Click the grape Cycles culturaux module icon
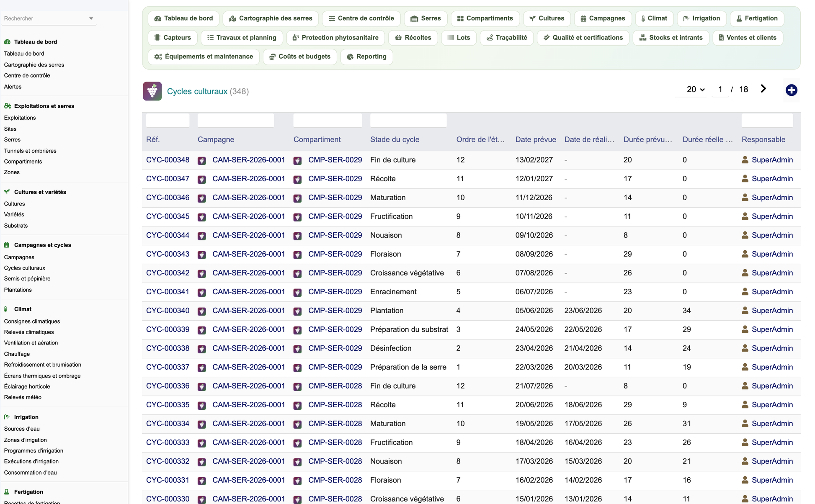 tap(152, 91)
